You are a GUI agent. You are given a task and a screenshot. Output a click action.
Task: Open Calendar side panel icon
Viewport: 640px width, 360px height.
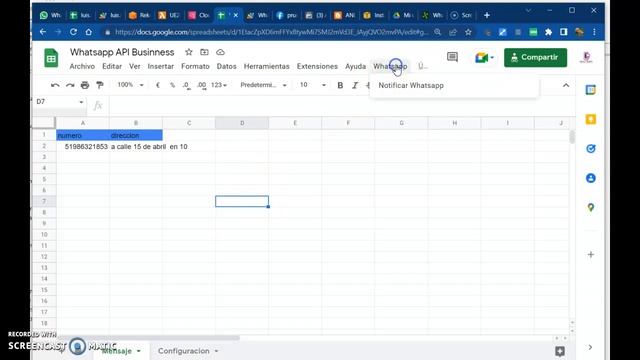pos(591,90)
